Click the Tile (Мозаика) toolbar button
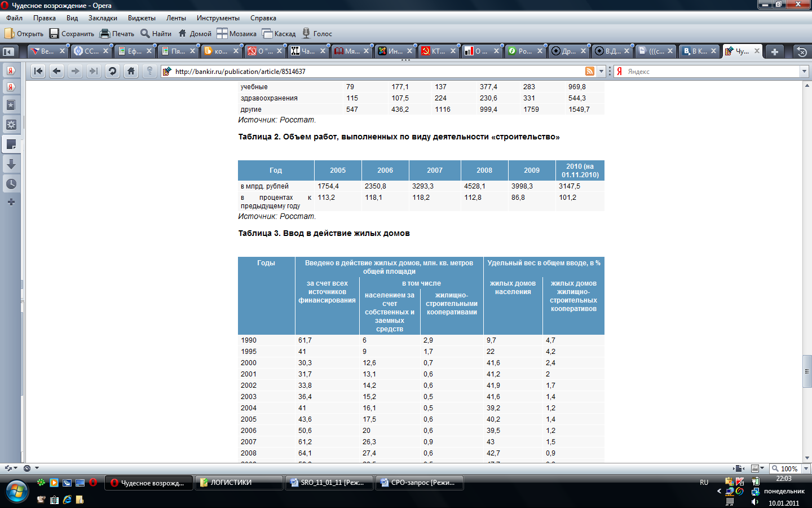 237,33
